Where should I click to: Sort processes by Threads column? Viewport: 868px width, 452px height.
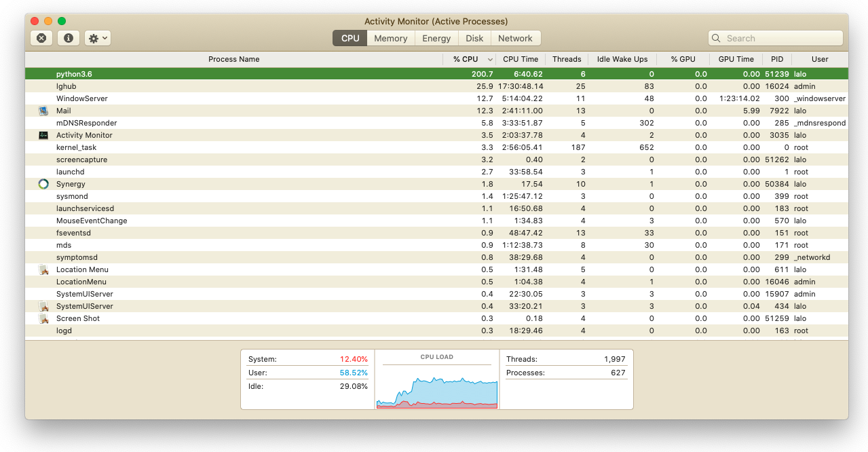tap(566, 59)
